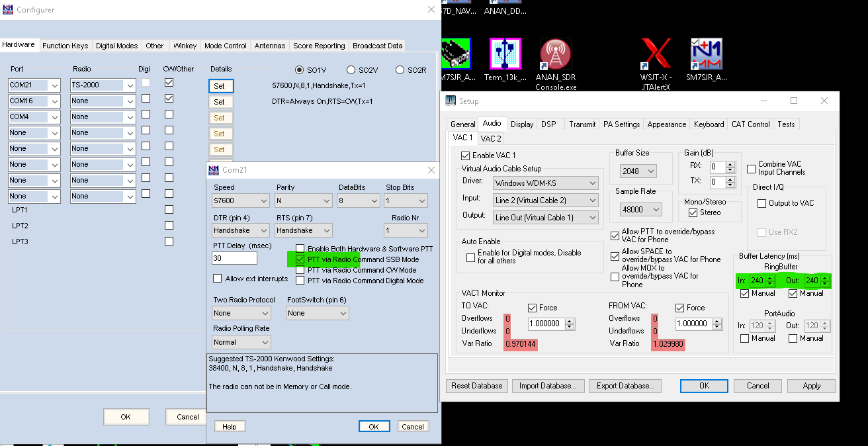Click the Help button in Com21 dialog
This screenshot has width=868, height=446.
tap(230, 427)
